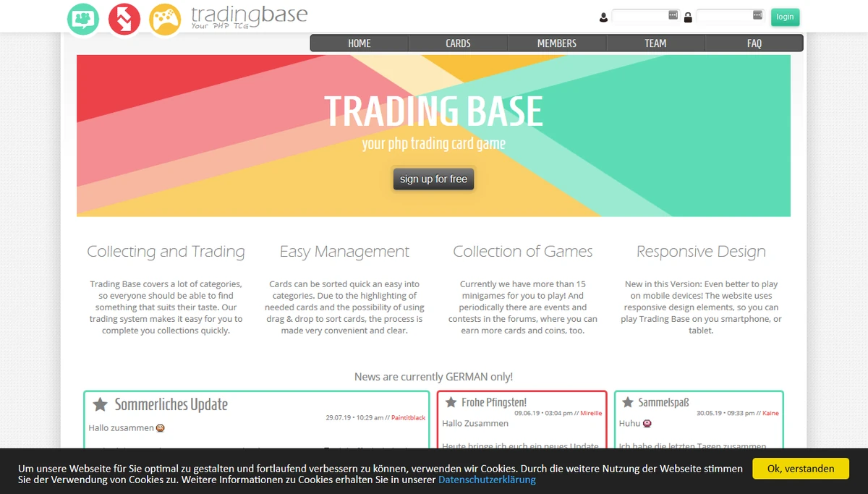Follow the Paintitblack author link
Viewport: 868px width, 494px height.
click(x=410, y=417)
